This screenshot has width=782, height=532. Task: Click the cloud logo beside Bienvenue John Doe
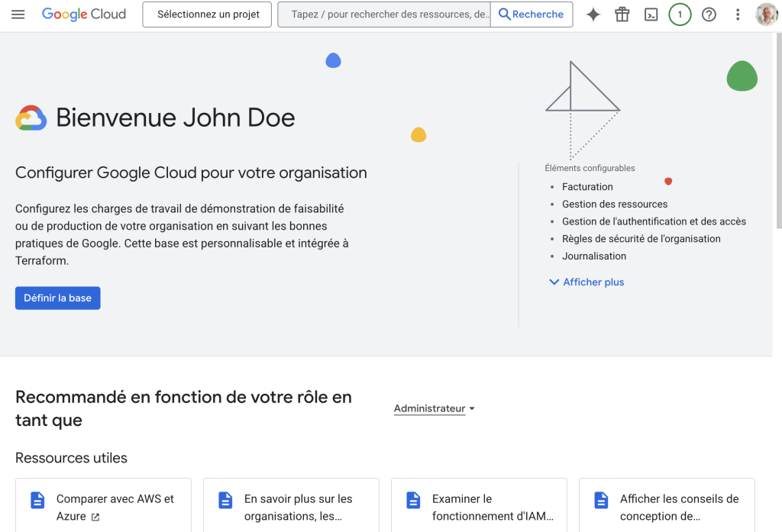pyautogui.click(x=31, y=118)
